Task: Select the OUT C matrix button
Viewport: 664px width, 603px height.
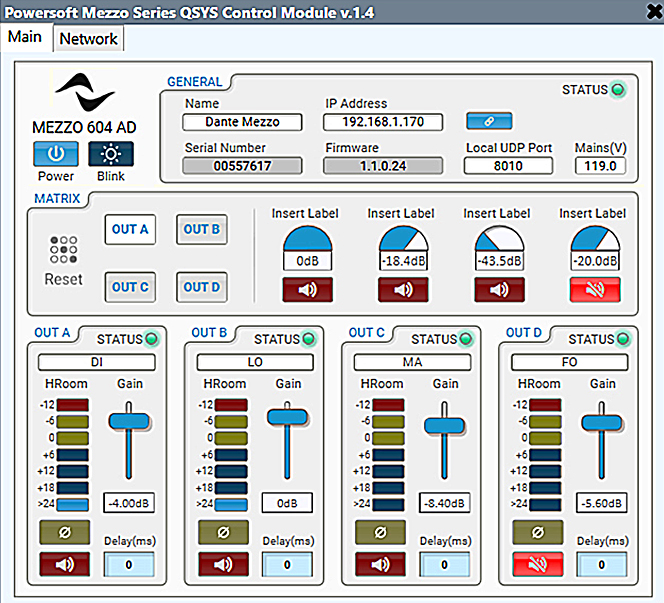Action: 130,287
